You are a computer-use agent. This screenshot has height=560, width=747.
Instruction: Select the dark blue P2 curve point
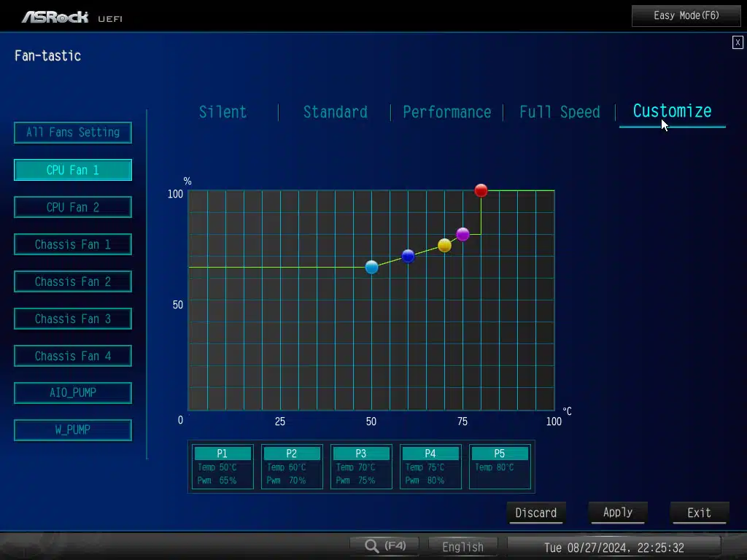pyautogui.click(x=408, y=256)
